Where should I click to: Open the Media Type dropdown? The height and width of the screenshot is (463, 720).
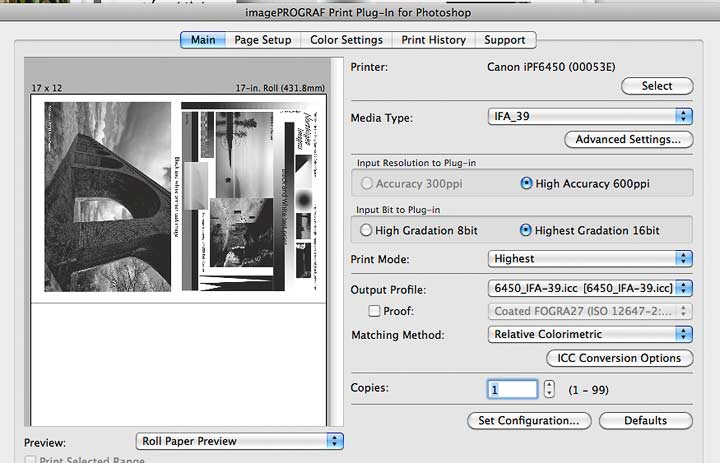click(x=590, y=116)
